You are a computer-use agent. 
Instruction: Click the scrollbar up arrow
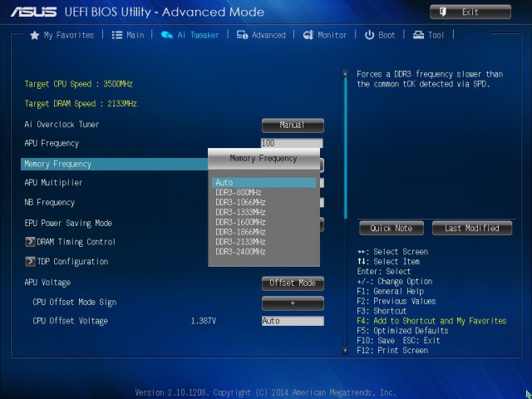(x=345, y=74)
